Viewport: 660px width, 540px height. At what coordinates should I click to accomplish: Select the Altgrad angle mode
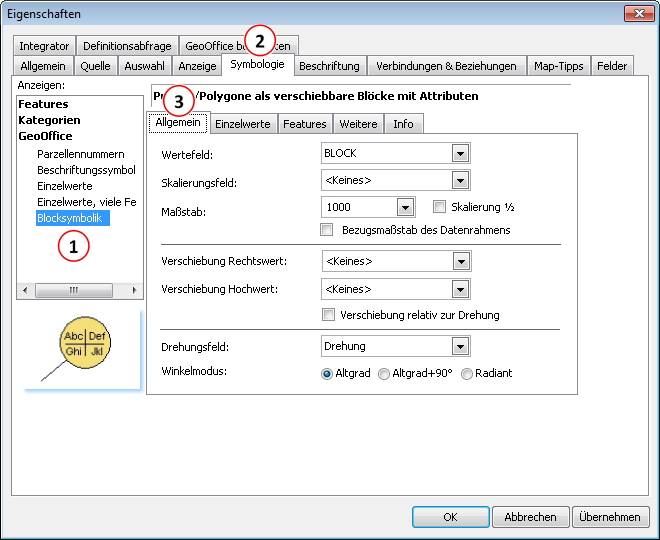click(x=327, y=373)
